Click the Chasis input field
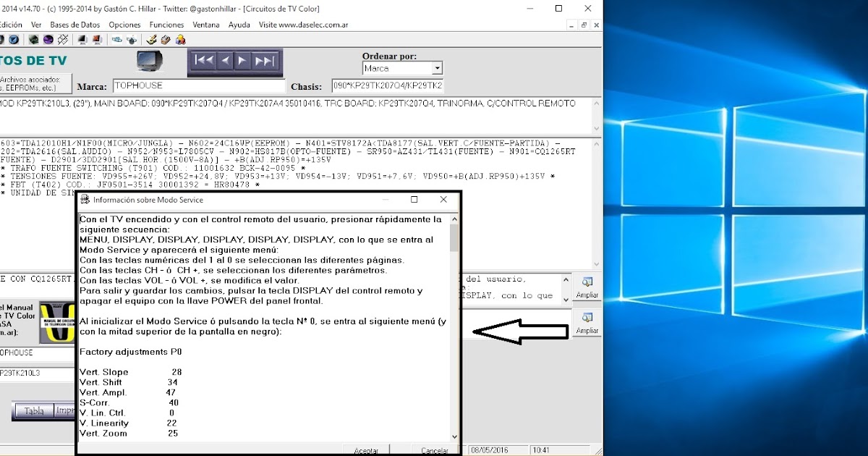The image size is (868, 456). pos(388,85)
